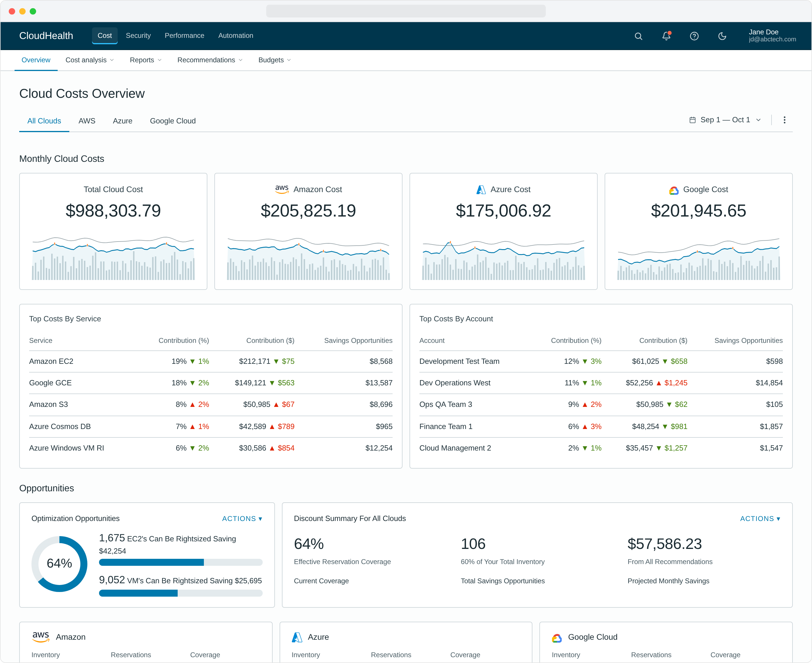
Task: Toggle dark mode moon icon
Action: (722, 36)
